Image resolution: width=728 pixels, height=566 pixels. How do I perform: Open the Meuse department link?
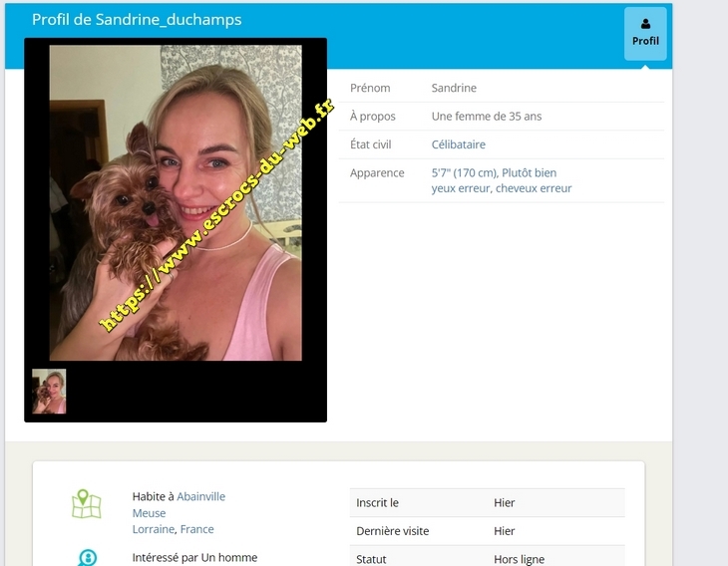click(149, 513)
